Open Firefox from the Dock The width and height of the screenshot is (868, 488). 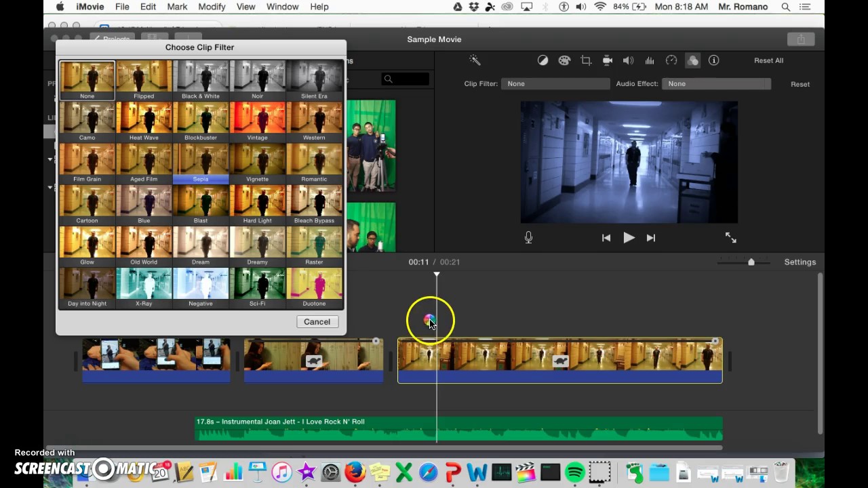click(355, 472)
